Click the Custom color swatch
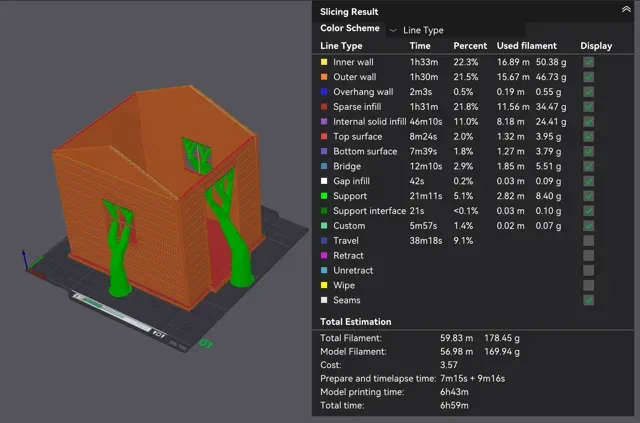640x423 pixels. (324, 226)
